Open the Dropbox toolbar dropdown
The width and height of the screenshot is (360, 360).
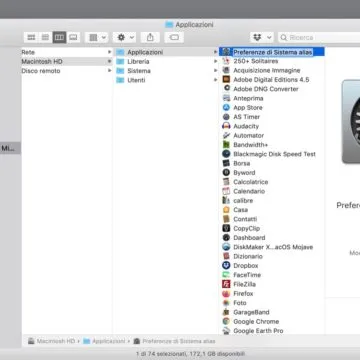point(262,37)
